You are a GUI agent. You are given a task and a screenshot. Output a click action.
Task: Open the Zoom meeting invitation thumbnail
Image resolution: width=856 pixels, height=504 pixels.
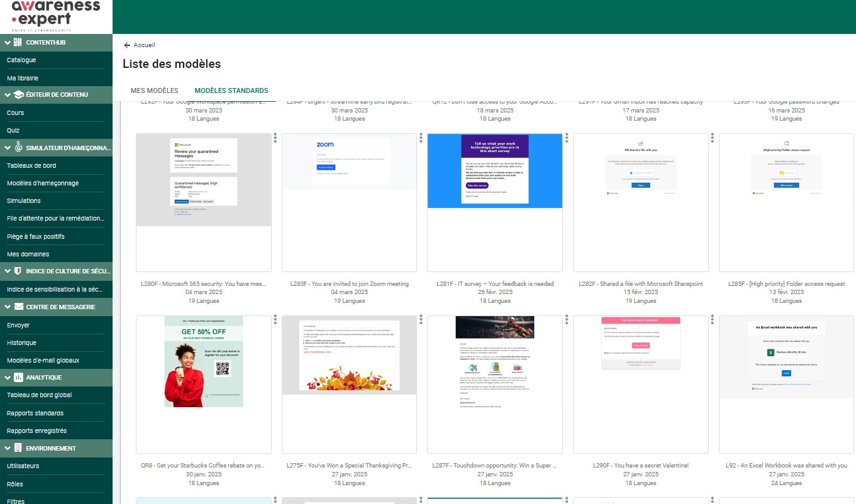click(349, 202)
